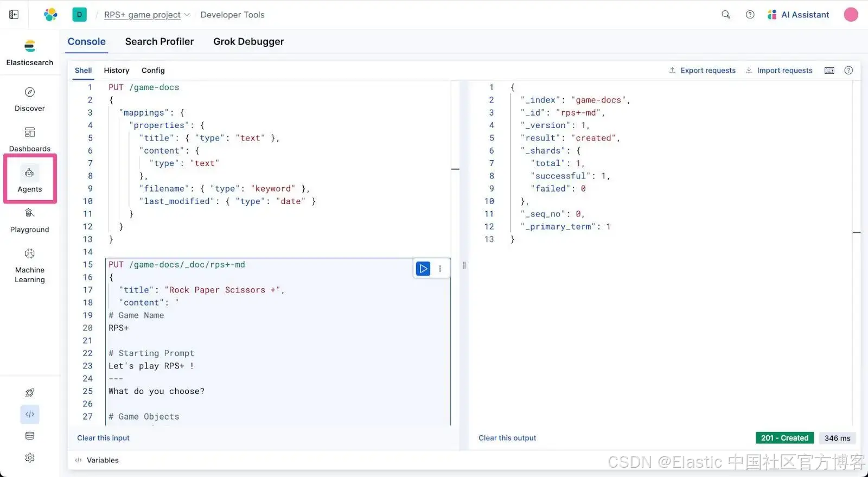The height and width of the screenshot is (477, 868).
Task: Click the "_index": "game-docs" output line
Action: [575, 100]
